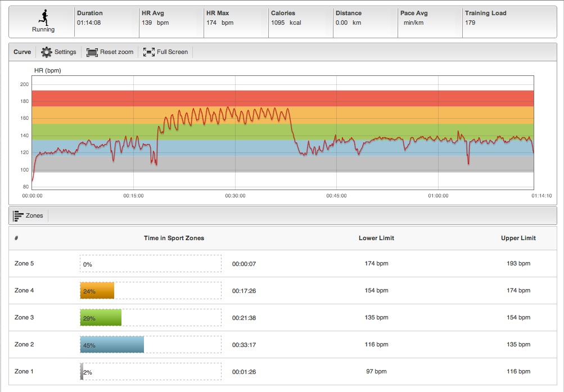Click the Reset zoom icon
This screenshot has width=564, height=392.
92,52
